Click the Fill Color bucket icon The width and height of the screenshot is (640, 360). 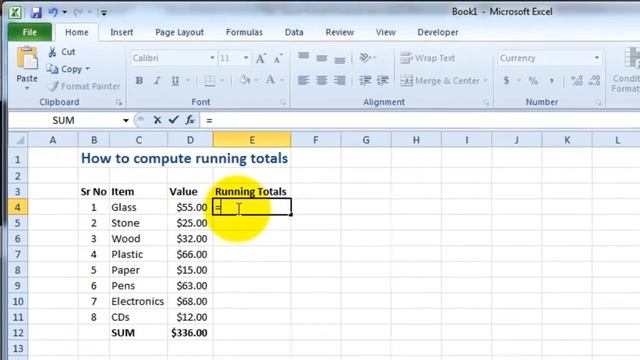point(244,80)
